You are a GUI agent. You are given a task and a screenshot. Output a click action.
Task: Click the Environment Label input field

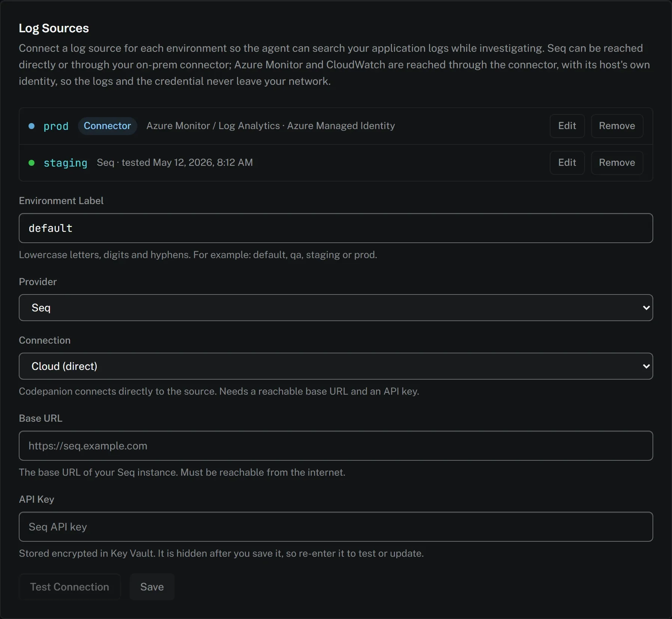(x=336, y=228)
